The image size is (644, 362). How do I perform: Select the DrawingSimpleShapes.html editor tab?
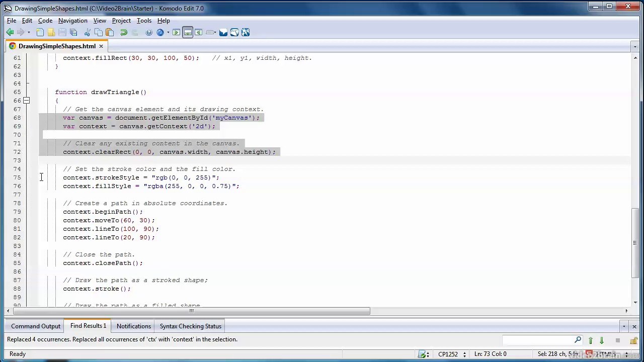[57, 46]
